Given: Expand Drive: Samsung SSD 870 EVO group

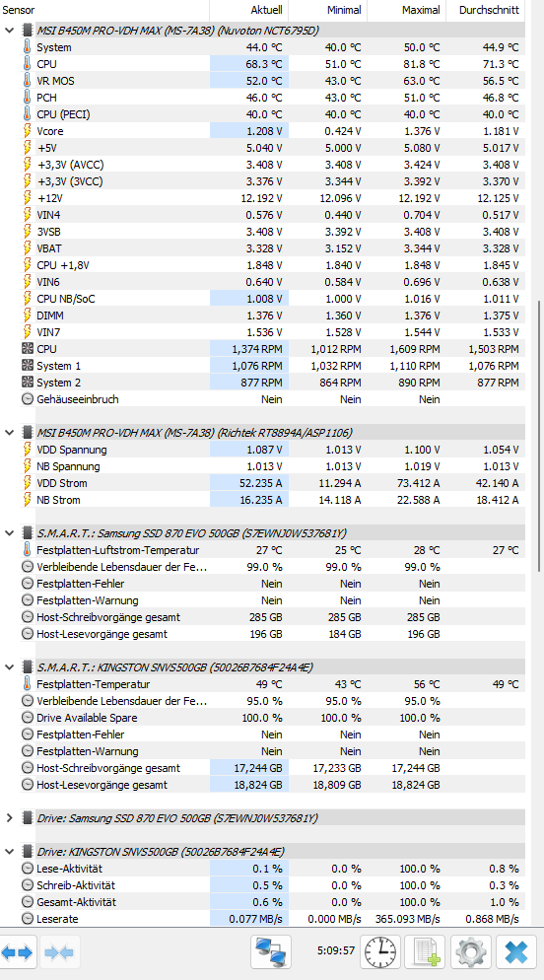Looking at the screenshot, I should 10,817.
